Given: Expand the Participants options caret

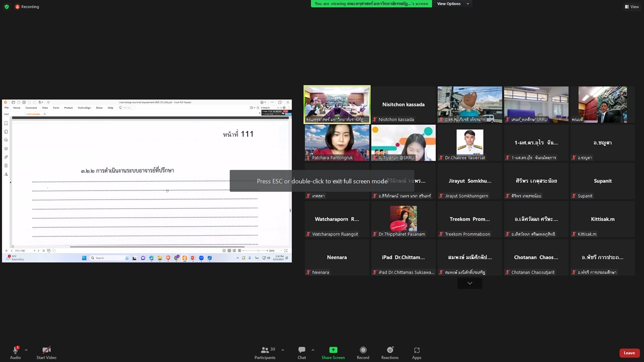Looking at the screenshot, I should 283,350.
